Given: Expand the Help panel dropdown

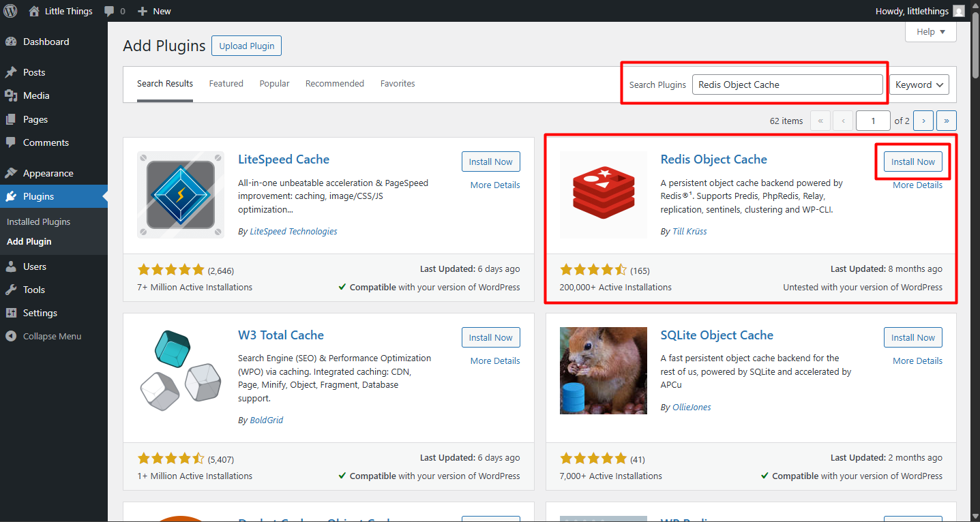Looking at the screenshot, I should pyautogui.click(x=931, y=31).
